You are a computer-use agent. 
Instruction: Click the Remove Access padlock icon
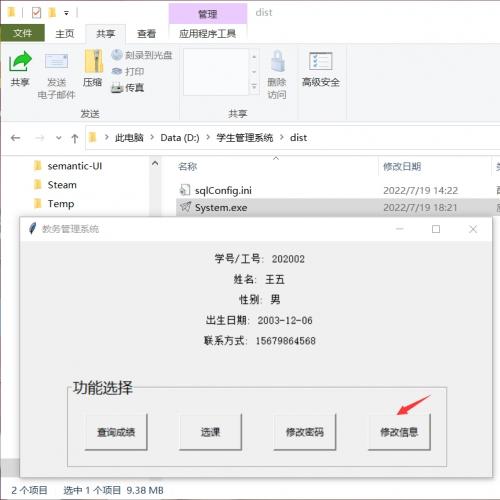[x=278, y=61]
